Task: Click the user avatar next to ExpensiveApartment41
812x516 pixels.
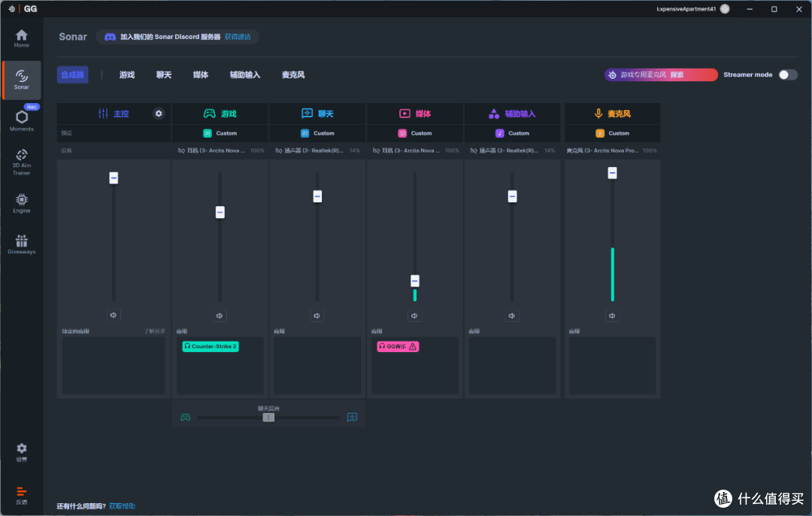Action: point(725,9)
